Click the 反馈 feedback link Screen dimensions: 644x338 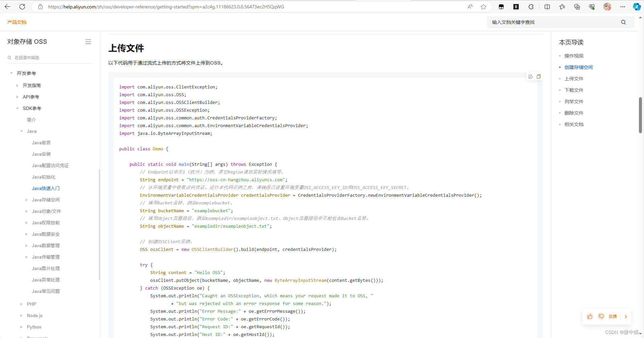pyautogui.click(x=613, y=316)
